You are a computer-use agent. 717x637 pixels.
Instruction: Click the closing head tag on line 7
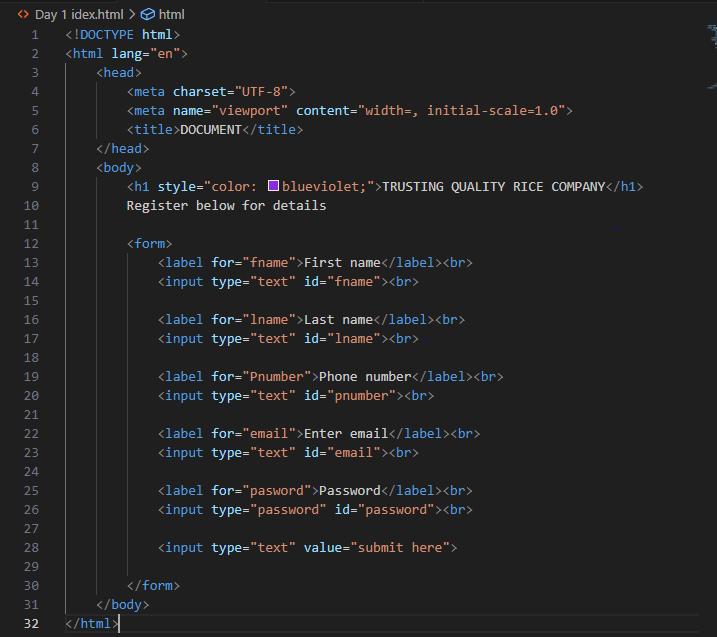123,149
